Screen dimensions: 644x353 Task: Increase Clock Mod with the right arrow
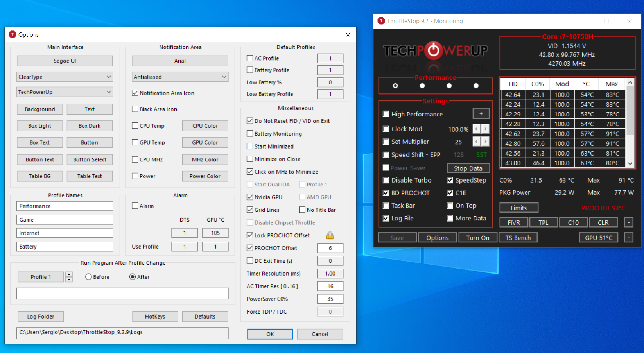tap(485, 129)
